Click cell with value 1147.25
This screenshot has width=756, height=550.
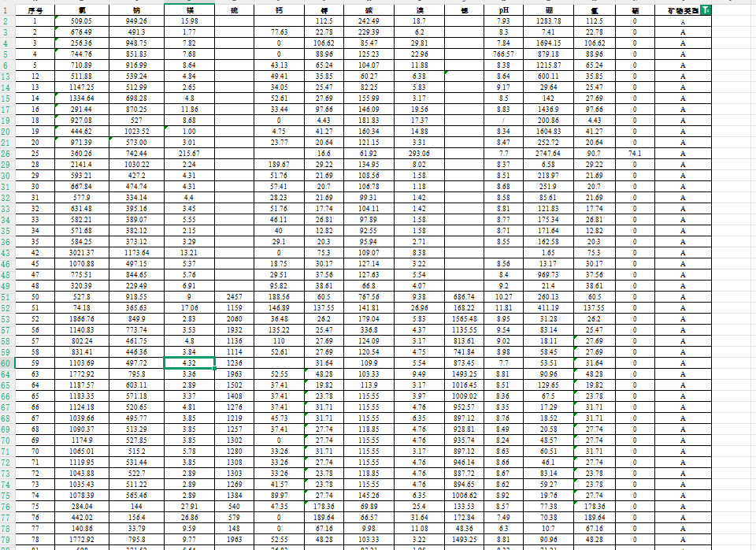coord(81,87)
